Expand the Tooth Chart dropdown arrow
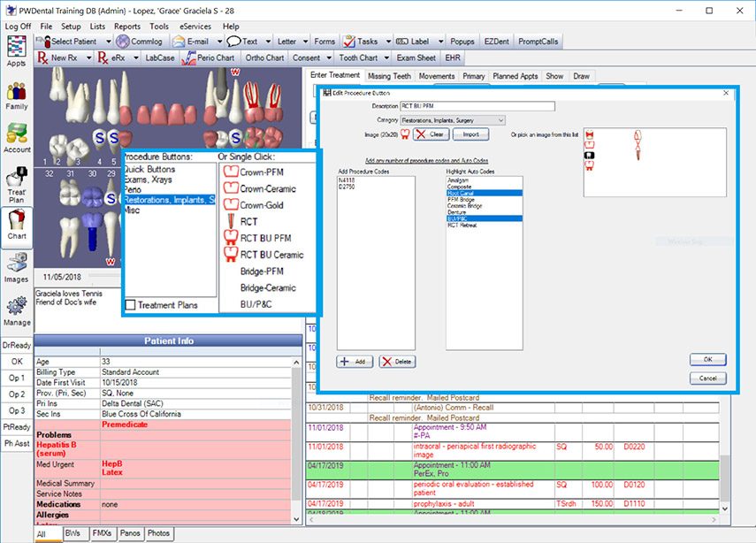This screenshot has width=756, height=543. pos(386,57)
